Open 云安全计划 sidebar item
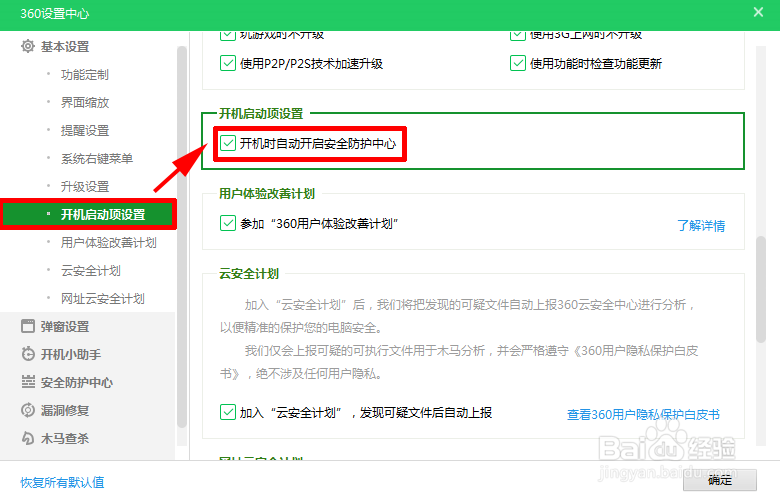Screen dimensions: 780x500 [91, 270]
